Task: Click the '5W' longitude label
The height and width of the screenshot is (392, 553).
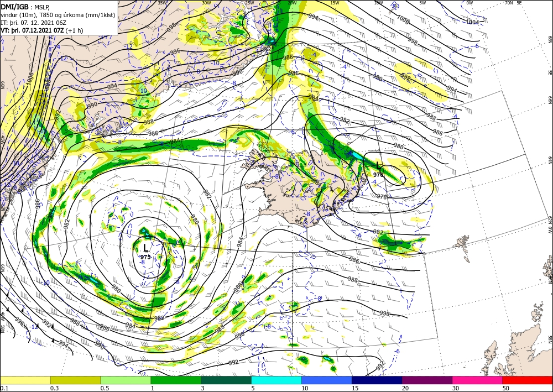Action: click(x=422, y=3)
